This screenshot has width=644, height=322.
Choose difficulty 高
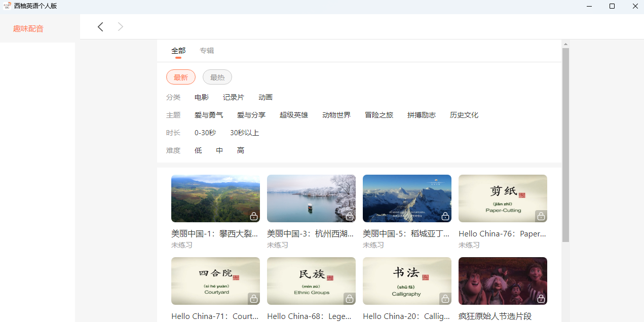coord(241,150)
